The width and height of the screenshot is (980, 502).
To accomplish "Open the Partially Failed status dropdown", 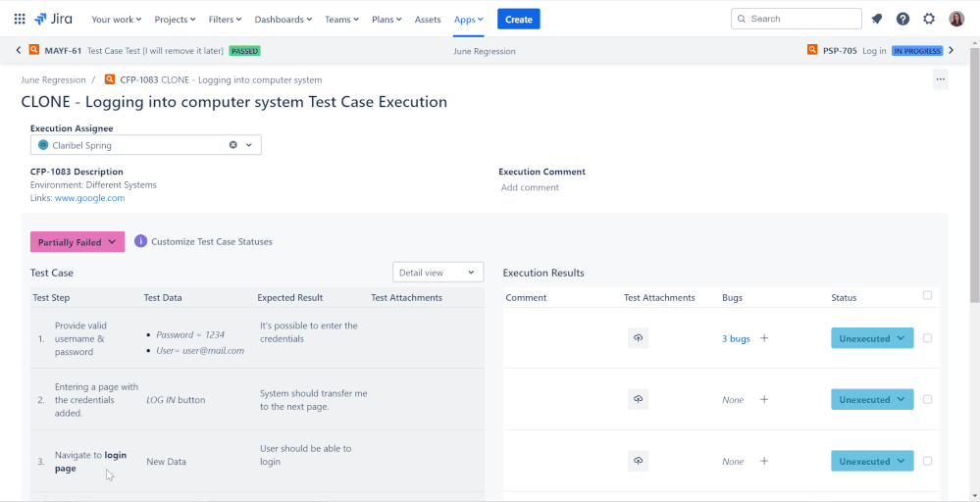I will point(77,242).
